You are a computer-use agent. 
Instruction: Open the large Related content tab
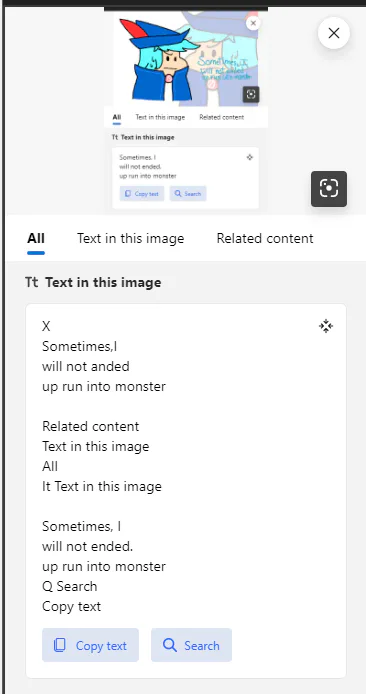pyautogui.click(x=265, y=238)
